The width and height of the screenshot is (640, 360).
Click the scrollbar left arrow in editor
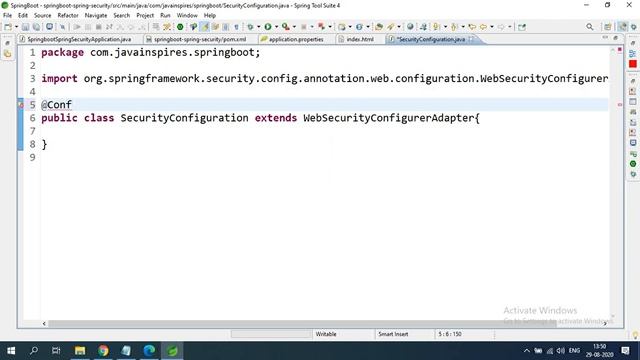pyautogui.click(x=44, y=323)
